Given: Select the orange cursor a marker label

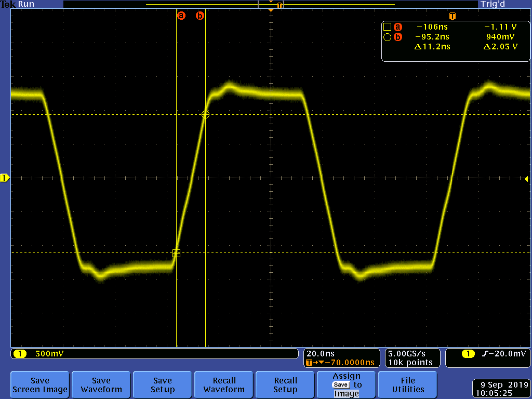Looking at the screenshot, I should click(x=181, y=16).
